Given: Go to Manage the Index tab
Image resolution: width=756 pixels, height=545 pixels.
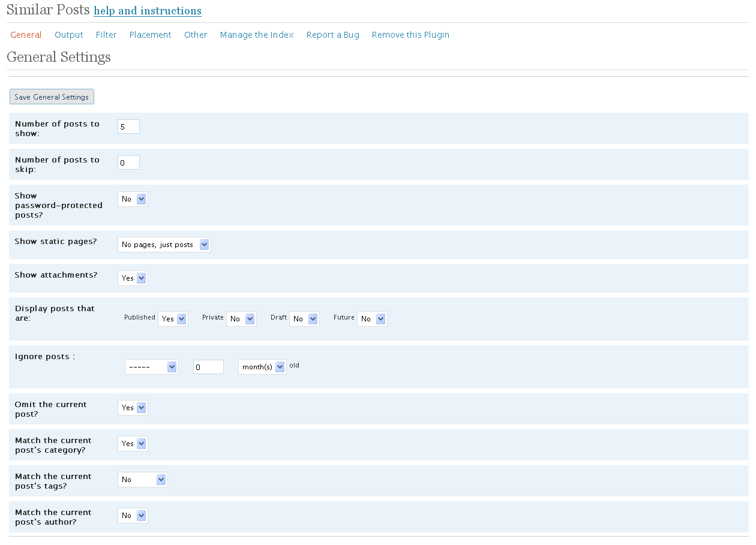Looking at the screenshot, I should [x=257, y=35].
